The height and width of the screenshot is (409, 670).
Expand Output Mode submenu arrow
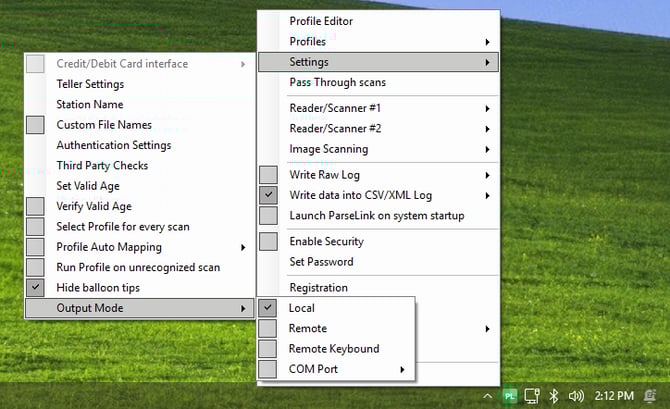click(243, 309)
